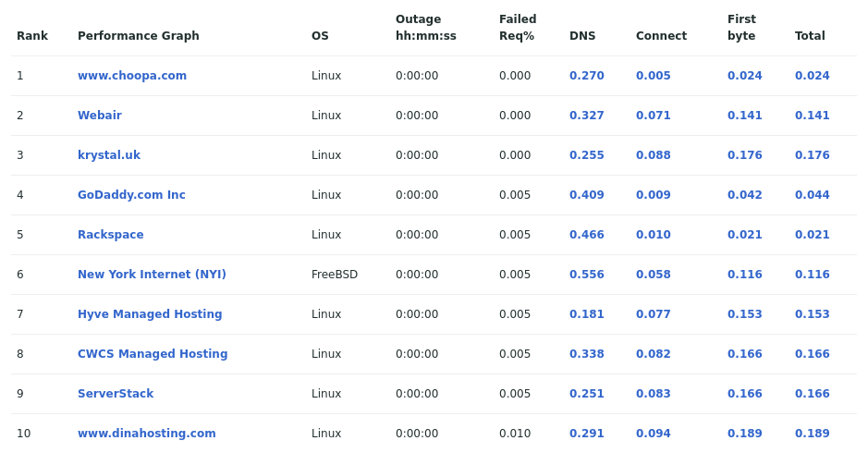Screen dimensions: 868x453
Task: Select the 'Total' column header
Action: [x=810, y=36]
